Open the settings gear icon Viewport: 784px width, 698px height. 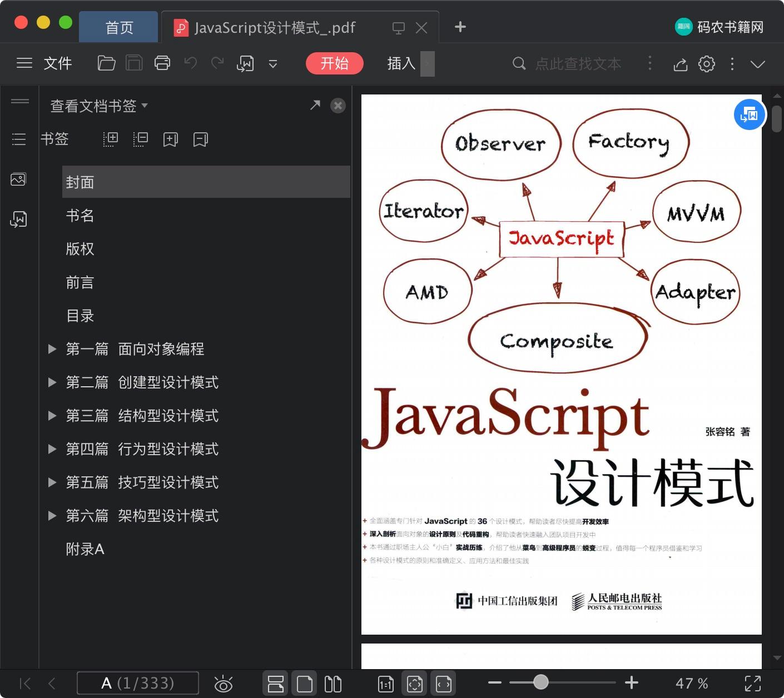pyautogui.click(x=707, y=64)
